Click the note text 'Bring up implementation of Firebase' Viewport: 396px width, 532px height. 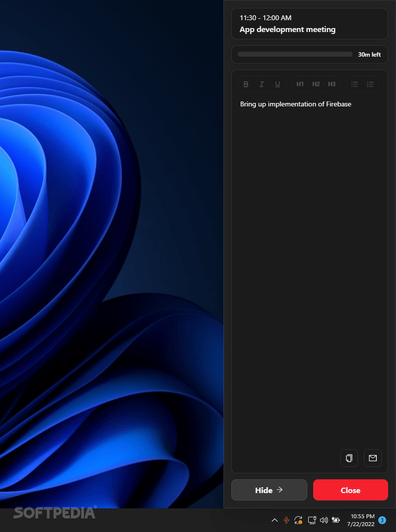tap(295, 104)
